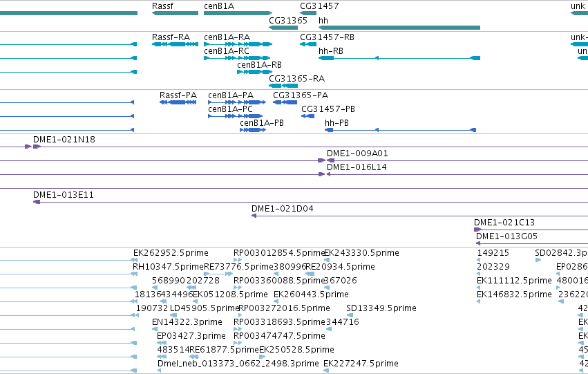Click the CG31457-PB coding feature
This screenshot has width=588, height=374.
pyautogui.click(x=308, y=116)
